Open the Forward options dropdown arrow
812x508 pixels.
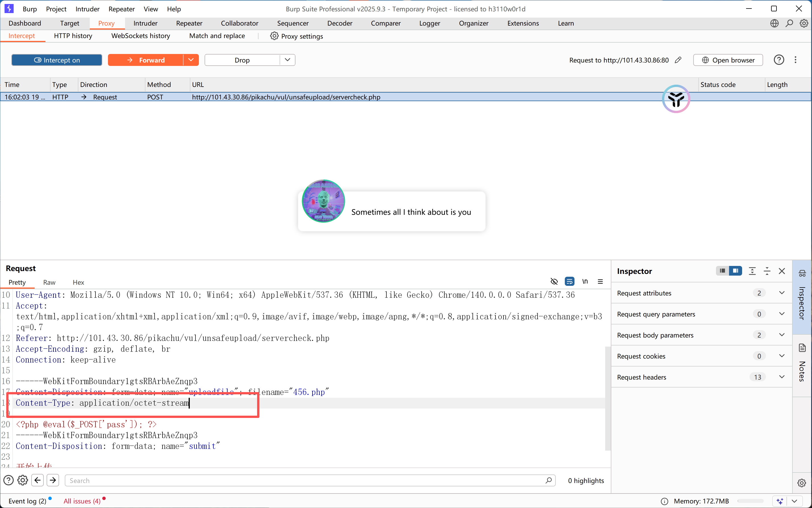[x=191, y=60]
